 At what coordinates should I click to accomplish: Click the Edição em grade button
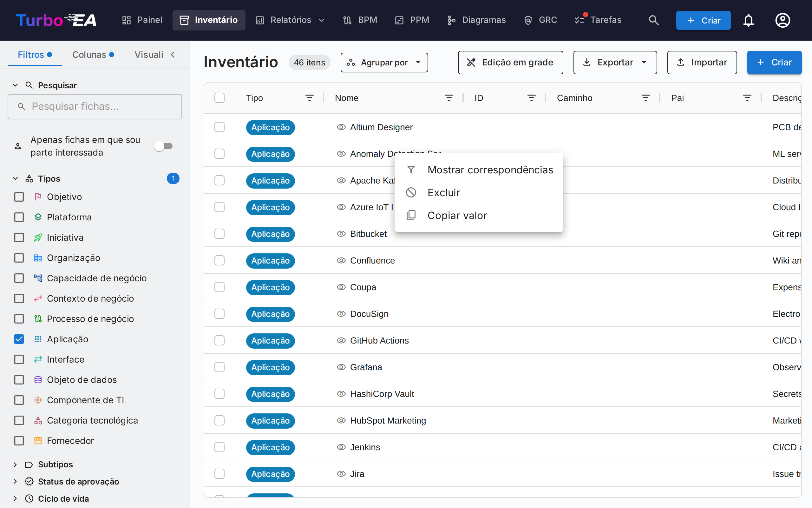click(x=510, y=63)
